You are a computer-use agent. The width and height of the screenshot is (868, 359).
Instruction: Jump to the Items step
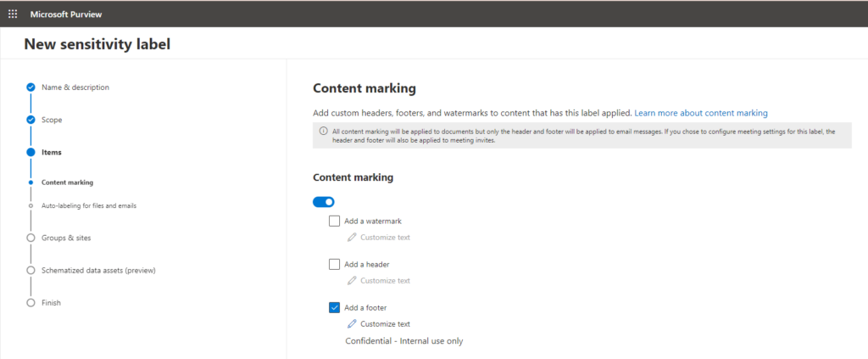52,153
